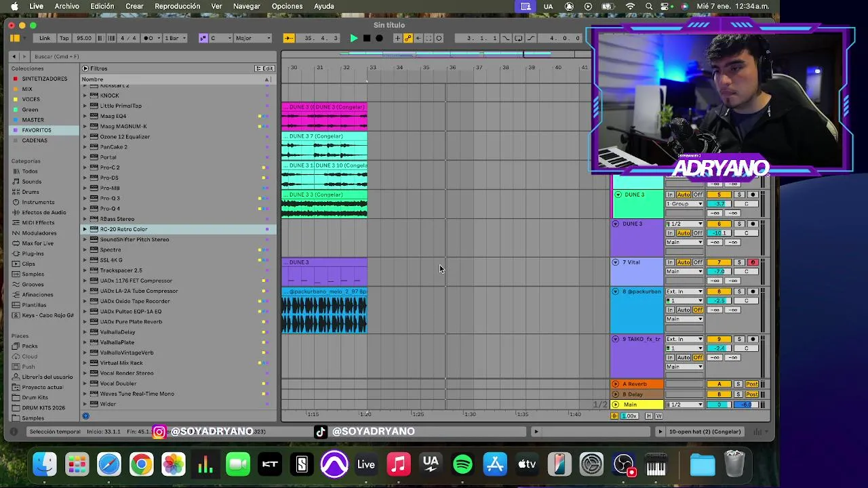The height and width of the screenshot is (488, 868).
Task: Click the 7 Vital volume -7.0 control
Action: coord(719,271)
